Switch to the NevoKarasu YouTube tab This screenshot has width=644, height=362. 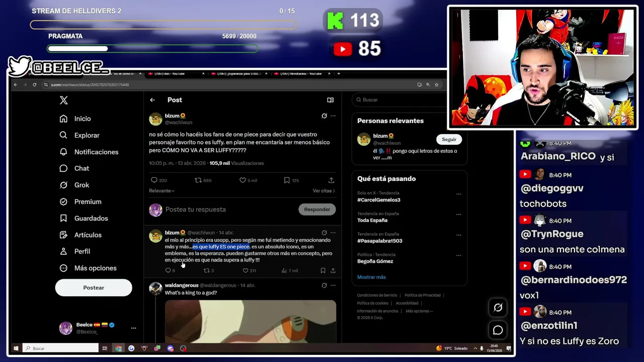coord(302,74)
